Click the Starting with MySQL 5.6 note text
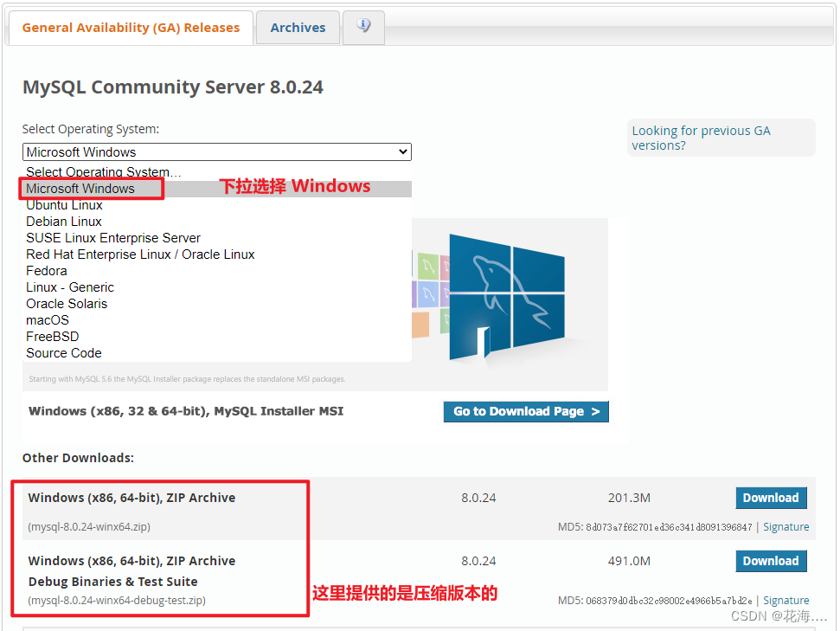 tap(187, 379)
